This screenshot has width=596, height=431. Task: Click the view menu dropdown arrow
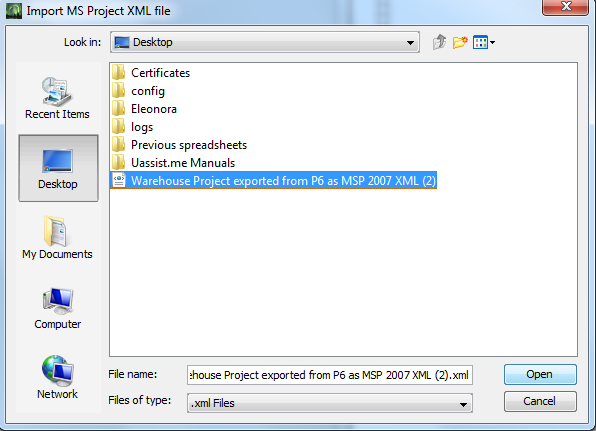493,43
